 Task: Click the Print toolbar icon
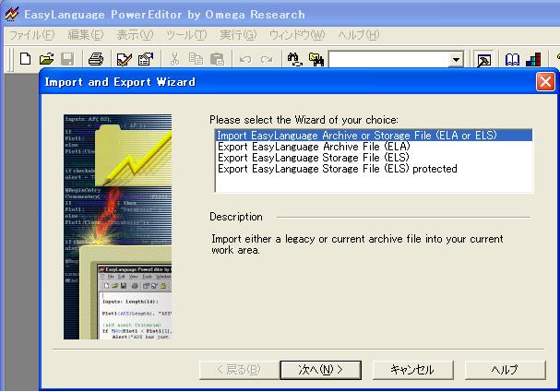[x=96, y=59]
